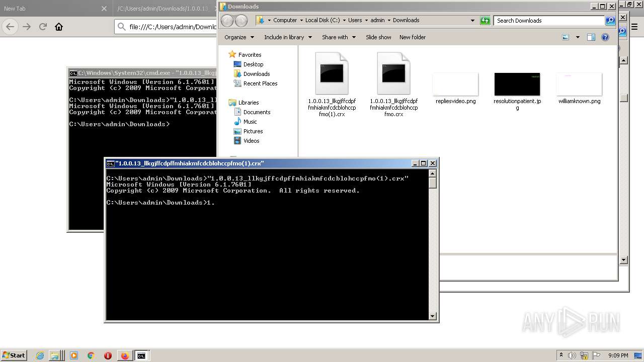The width and height of the screenshot is (644, 362).
Task: Open the Start menu
Action: [14, 355]
